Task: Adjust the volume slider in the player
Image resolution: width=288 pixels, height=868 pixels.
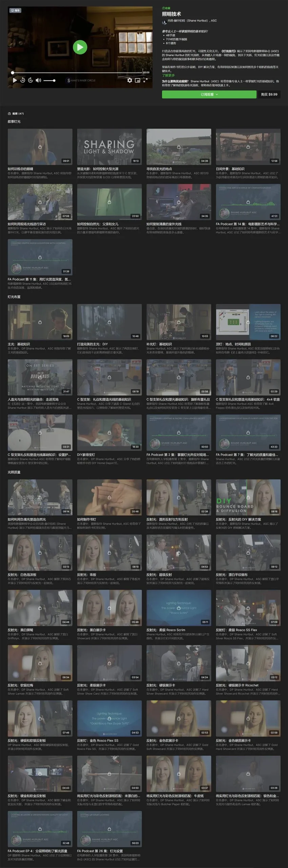Action: coord(49,81)
